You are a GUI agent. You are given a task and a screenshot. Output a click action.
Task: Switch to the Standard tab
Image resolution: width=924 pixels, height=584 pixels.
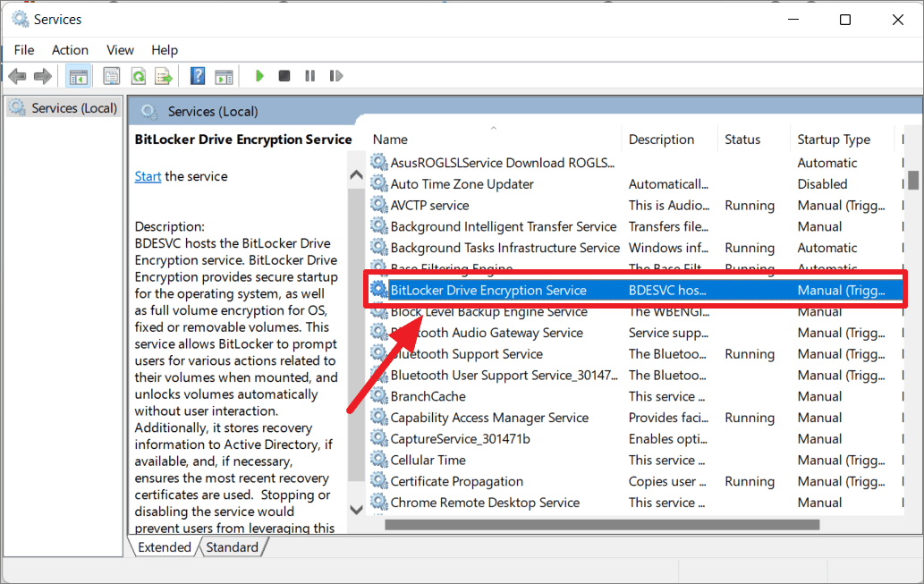tap(233, 546)
